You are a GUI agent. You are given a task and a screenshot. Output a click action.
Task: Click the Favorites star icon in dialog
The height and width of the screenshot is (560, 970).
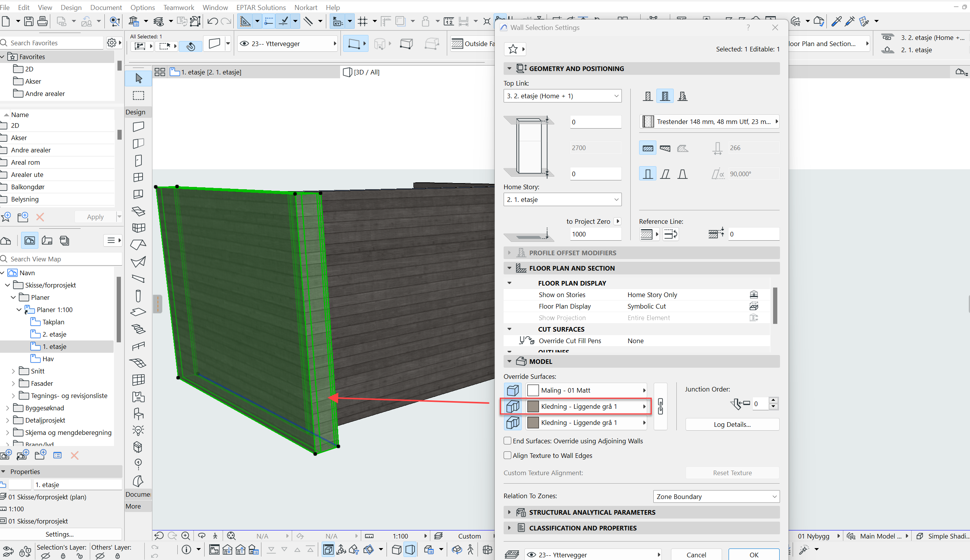click(x=513, y=49)
